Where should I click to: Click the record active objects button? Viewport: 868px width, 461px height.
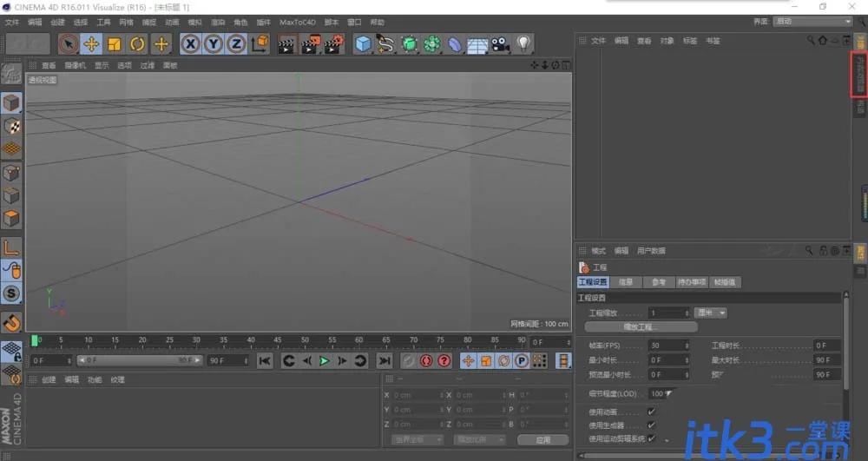pyautogui.click(x=408, y=361)
